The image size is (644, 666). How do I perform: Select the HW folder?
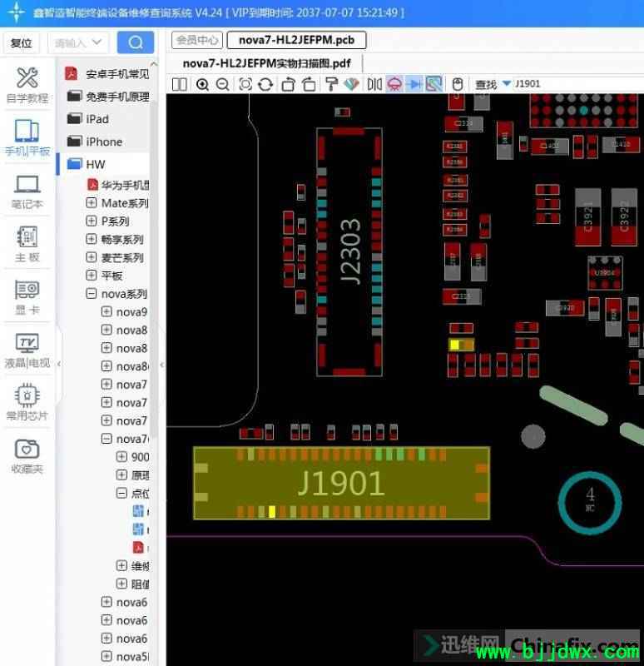coord(87,164)
